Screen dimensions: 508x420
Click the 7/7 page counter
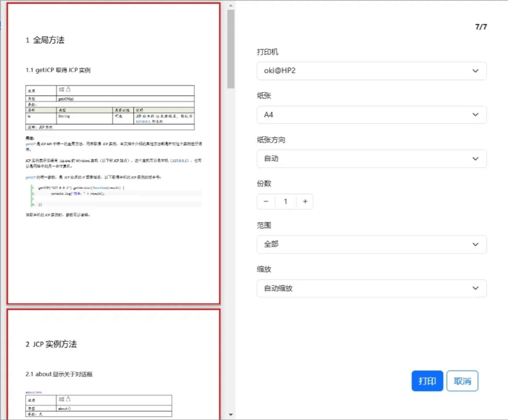point(481,27)
